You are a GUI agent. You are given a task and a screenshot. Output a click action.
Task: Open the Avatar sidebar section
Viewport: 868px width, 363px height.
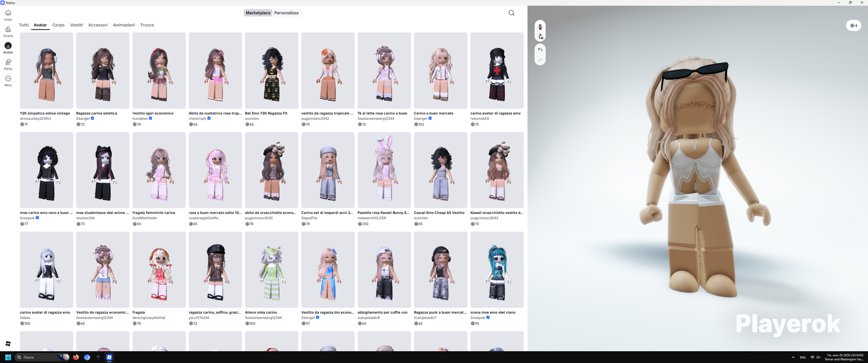click(x=8, y=48)
